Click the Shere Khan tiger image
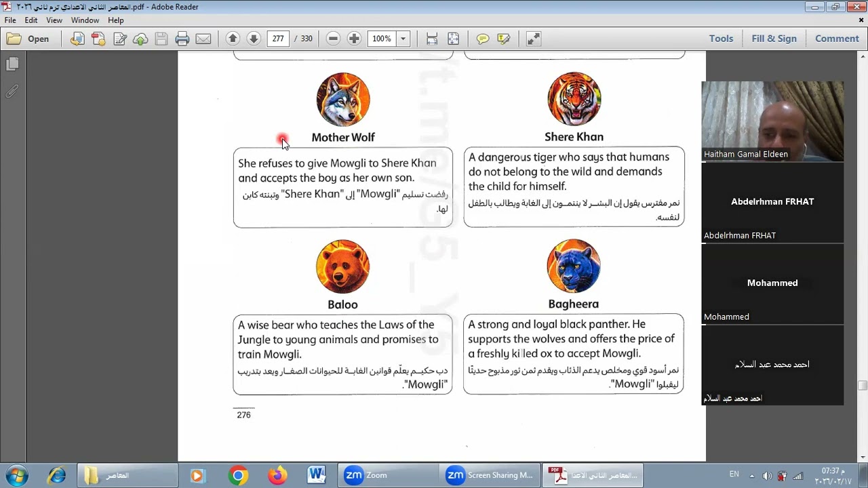Image resolution: width=868 pixels, height=488 pixels. [x=574, y=99]
